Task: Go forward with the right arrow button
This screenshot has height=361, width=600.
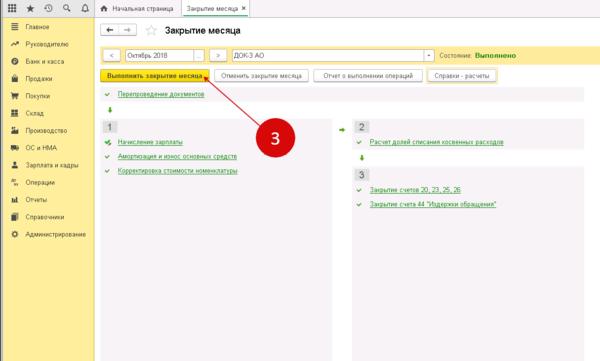Action: click(x=127, y=30)
